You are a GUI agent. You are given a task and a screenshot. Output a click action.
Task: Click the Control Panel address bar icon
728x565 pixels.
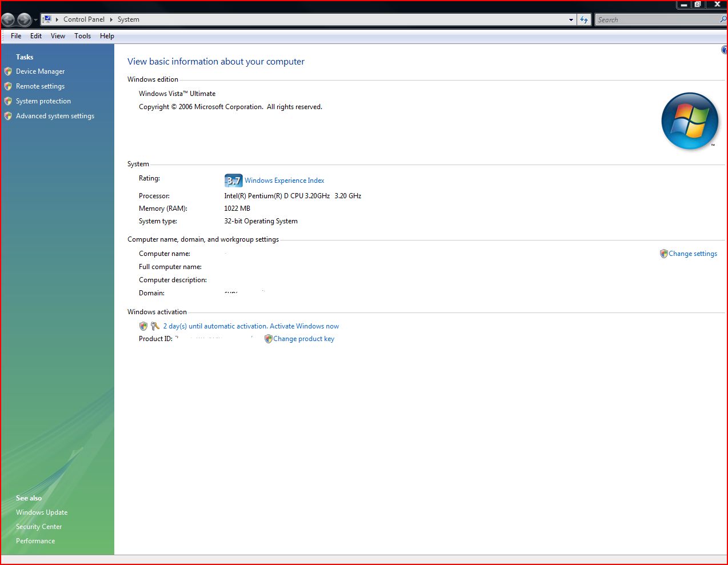[x=47, y=19]
